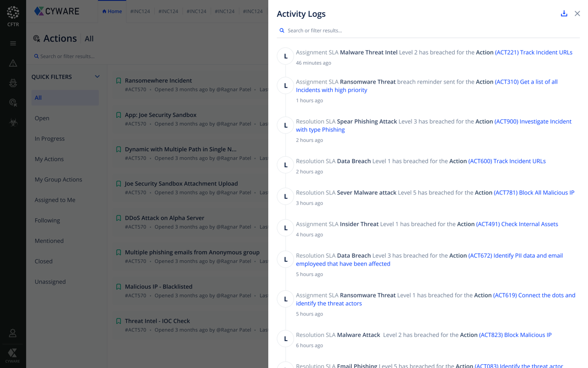
Task: Toggle bookmark on Threat Intel - IOC Check
Action: (119, 321)
